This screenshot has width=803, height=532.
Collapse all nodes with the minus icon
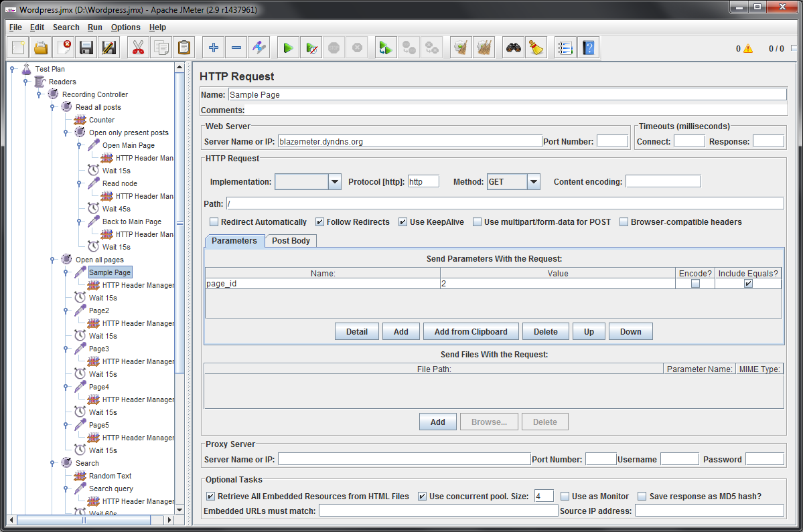(236, 48)
